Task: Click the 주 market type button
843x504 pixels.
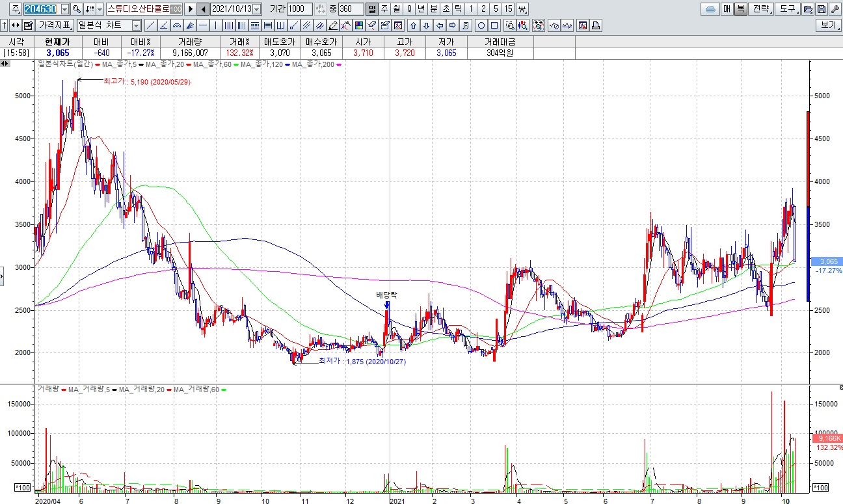Action: (x=16, y=9)
